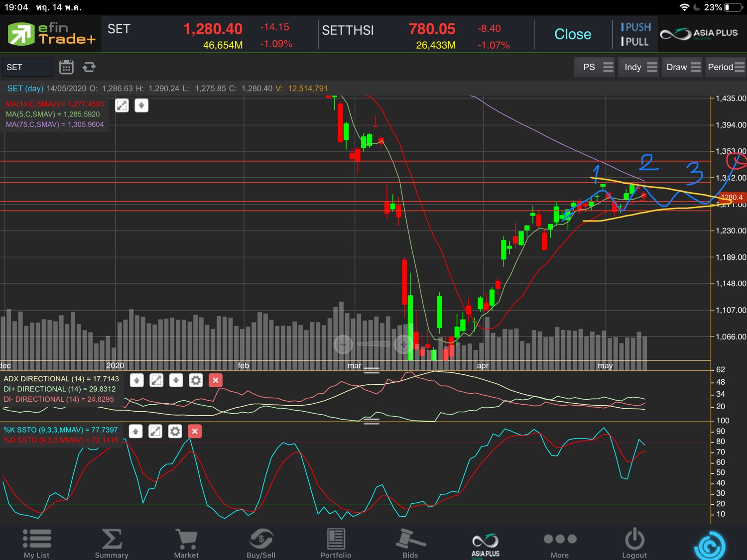Tap the SET volume 46,654M value
Viewport: 747px width, 560px height.
pos(223,45)
